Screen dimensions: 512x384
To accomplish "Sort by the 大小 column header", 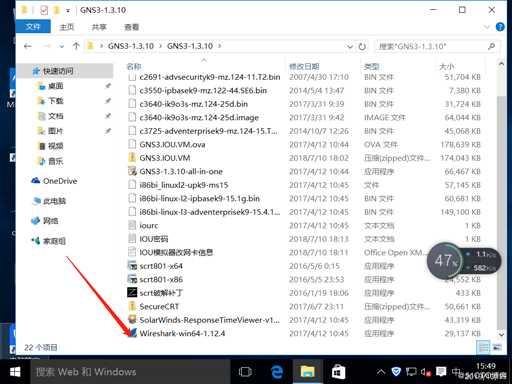I will (x=447, y=66).
